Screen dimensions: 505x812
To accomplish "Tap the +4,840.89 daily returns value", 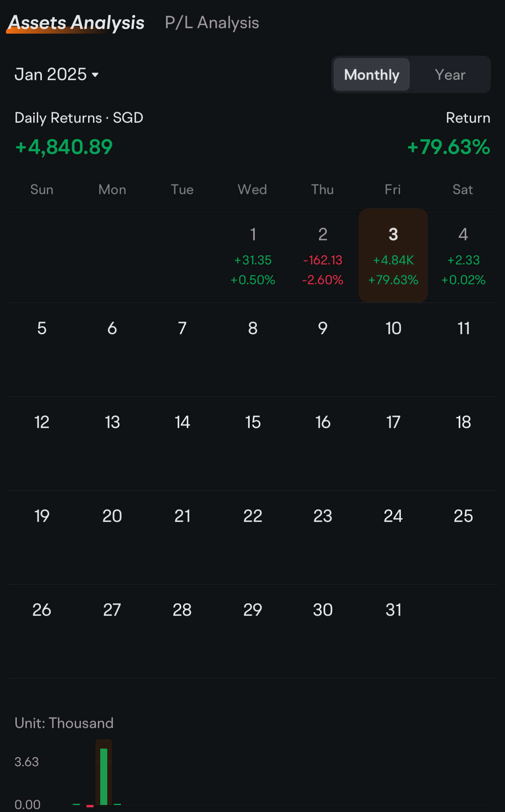I will [x=64, y=147].
